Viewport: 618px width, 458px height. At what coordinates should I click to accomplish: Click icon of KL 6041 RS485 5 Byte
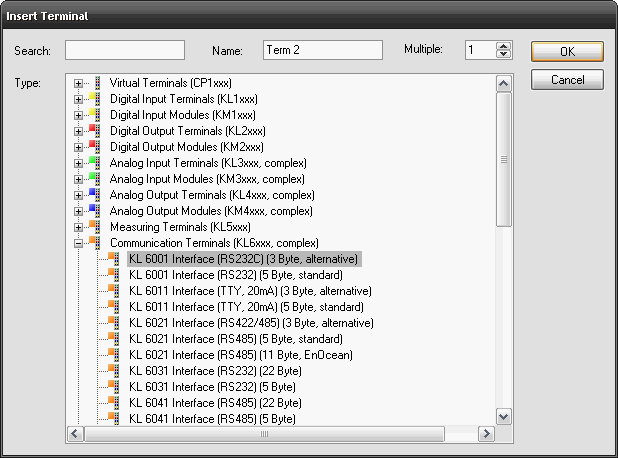click(114, 419)
